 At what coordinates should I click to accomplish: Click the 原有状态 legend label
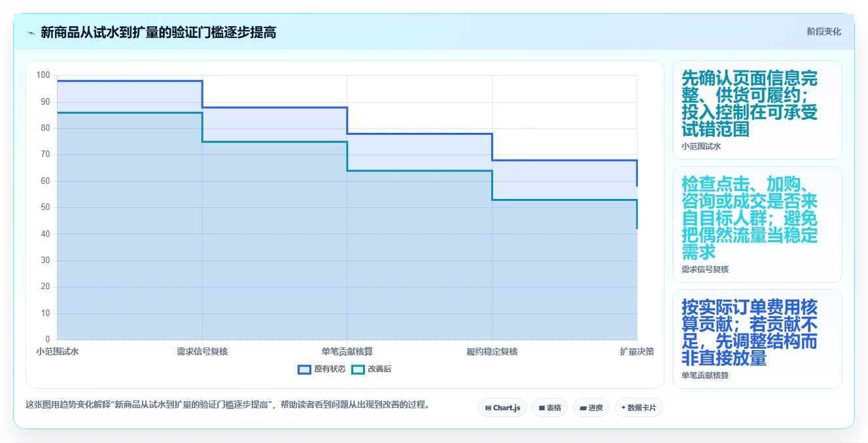[330, 369]
